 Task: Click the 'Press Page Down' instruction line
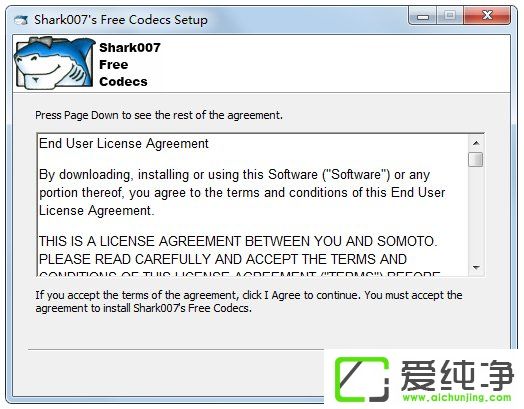coord(159,115)
